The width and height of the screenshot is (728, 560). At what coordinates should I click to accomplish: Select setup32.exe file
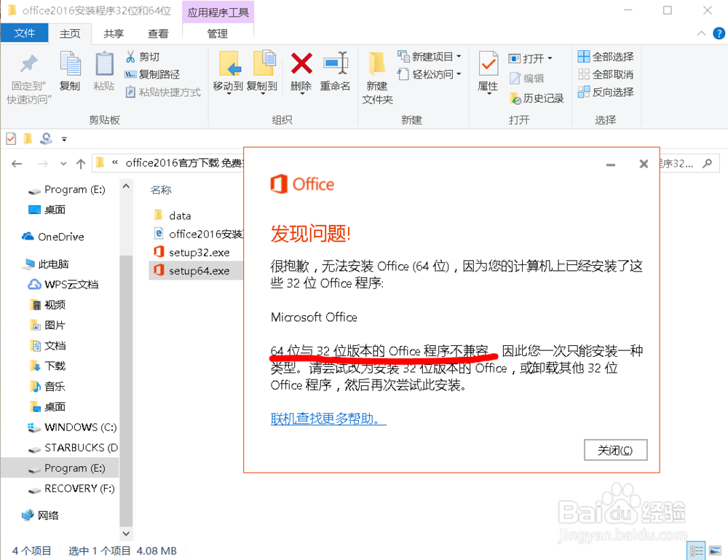[x=192, y=252]
